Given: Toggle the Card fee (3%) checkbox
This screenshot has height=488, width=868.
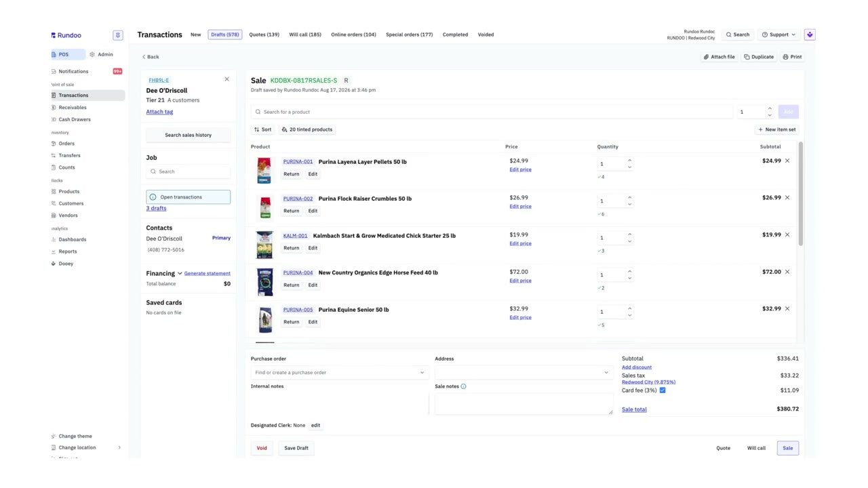Looking at the screenshot, I should [663, 390].
